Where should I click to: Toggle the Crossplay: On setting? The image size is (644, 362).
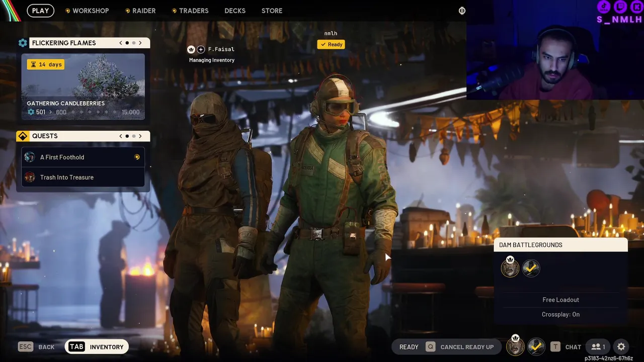[560, 314]
